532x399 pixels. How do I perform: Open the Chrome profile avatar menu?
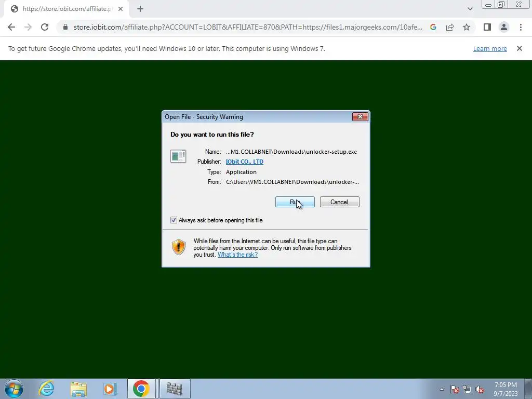tap(504, 27)
